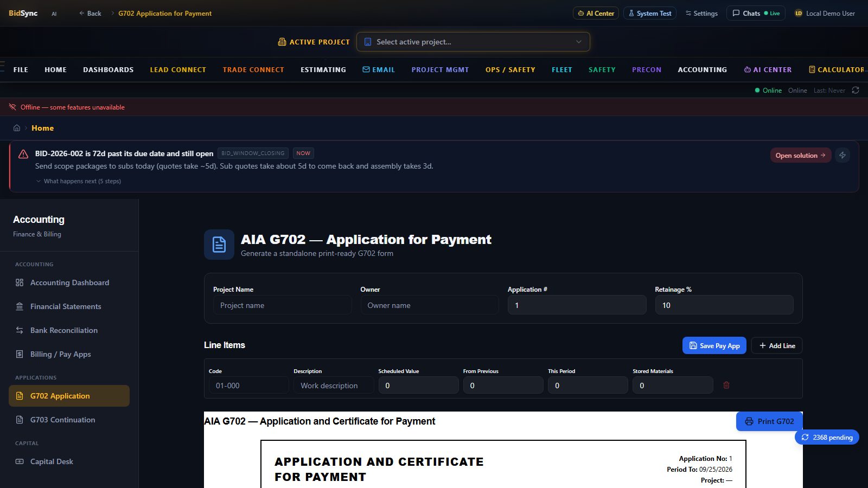The width and height of the screenshot is (868, 488).
Task: Open Capital Desk in sidebar
Action: pos(69,461)
